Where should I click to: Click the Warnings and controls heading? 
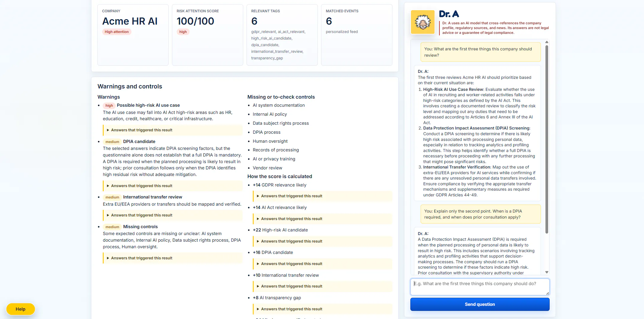click(130, 86)
